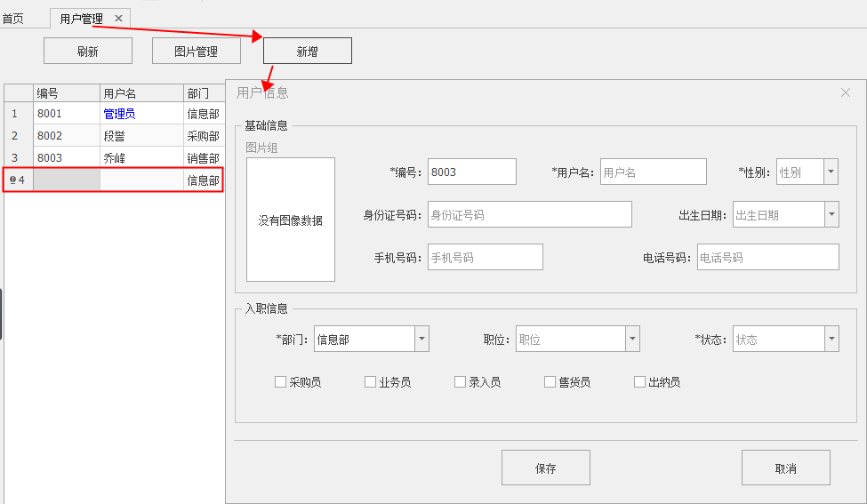Click the 没有图像数据 image placeholder
Image resolution: width=867 pixels, height=504 pixels.
tap(291, 220)
